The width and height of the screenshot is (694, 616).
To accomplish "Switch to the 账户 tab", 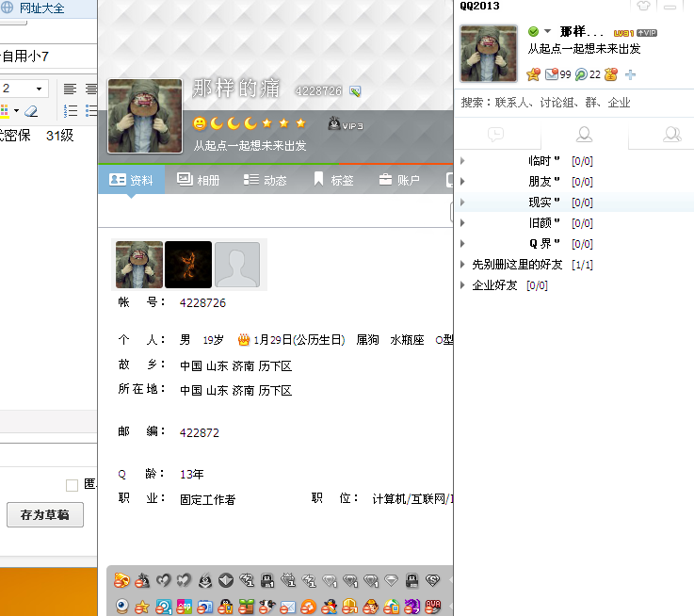I will [x=399, y=180].
